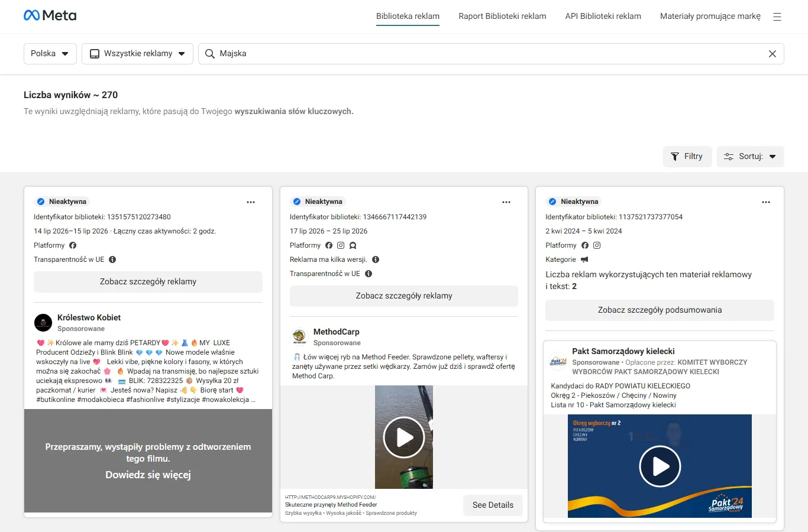This screenshot has width=808, height=532.
Task: Click Instagram platform icon on Pakt Samorządowy ad
Action: (597, 245)
